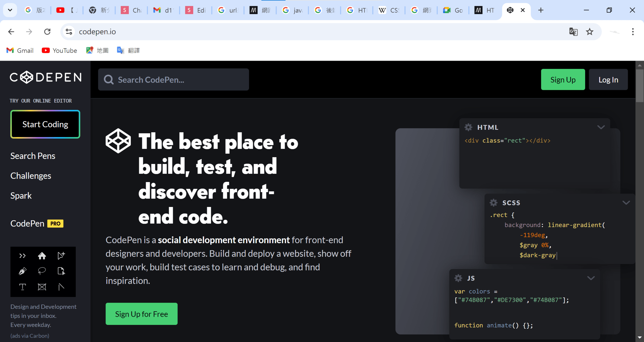This screenshot has width=644, height=342.
Task: Expand the SCSS panel chevron
Action: click(626, 203)
